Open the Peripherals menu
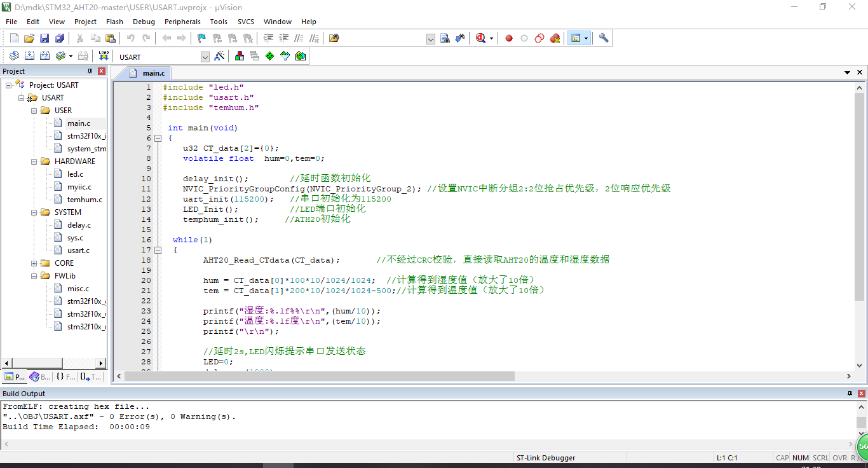The height and width of the screenshot is (468, 868). pos(182,22)
